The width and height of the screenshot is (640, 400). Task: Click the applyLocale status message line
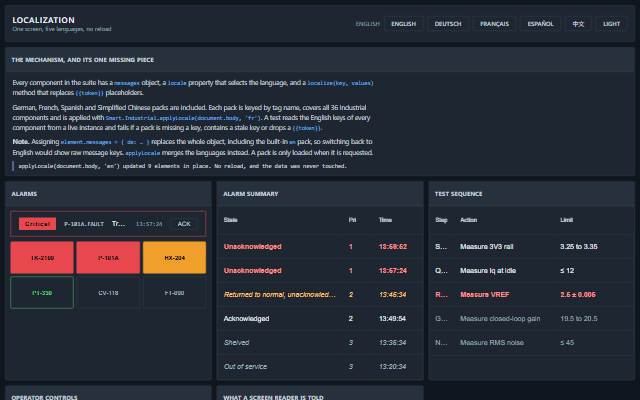coord(182,166)
